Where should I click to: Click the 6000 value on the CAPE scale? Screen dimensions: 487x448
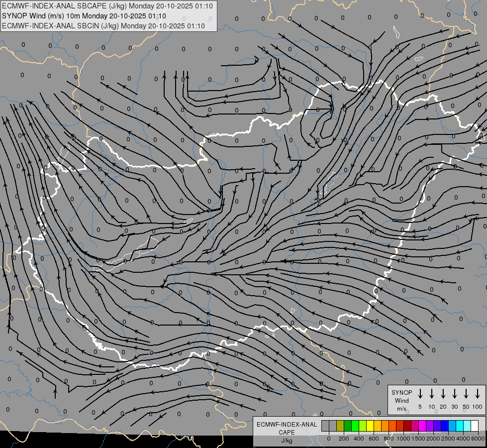click(x=478, y=439)
